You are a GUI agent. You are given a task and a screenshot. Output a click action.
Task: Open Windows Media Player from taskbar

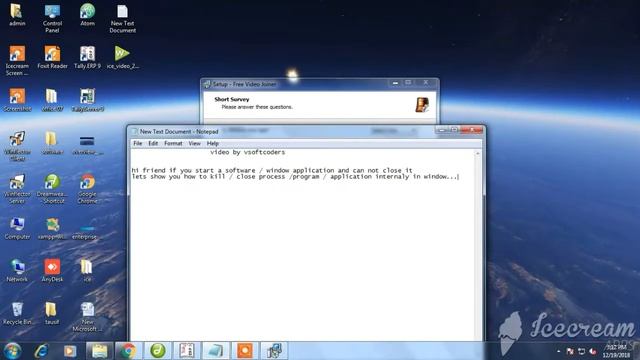click(x=70, y=351)
